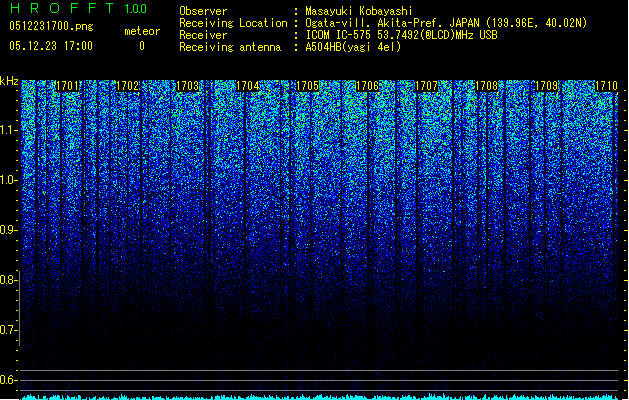Click the 1702 time marker
The height and width of the screenshot is (400, 629).
point(127,86)
